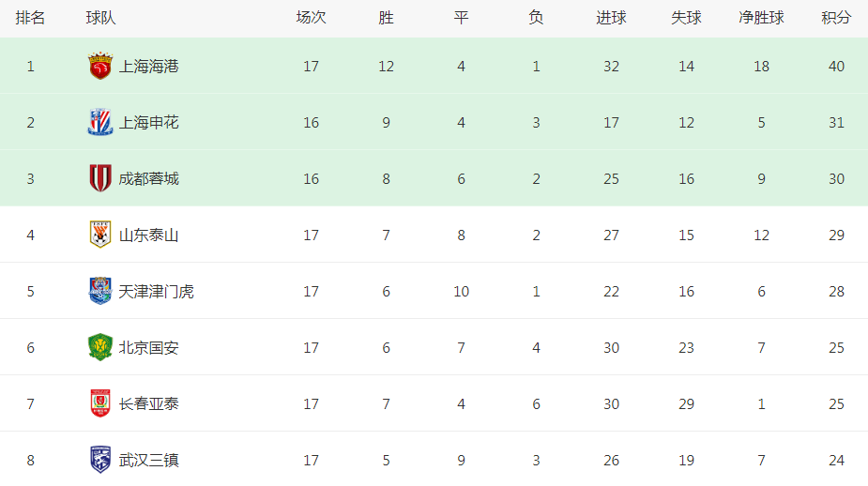The height and width of the screenshot is (486, 868).
Task: Click the 40 points cell for 上海海港
Action: point(836,67)
